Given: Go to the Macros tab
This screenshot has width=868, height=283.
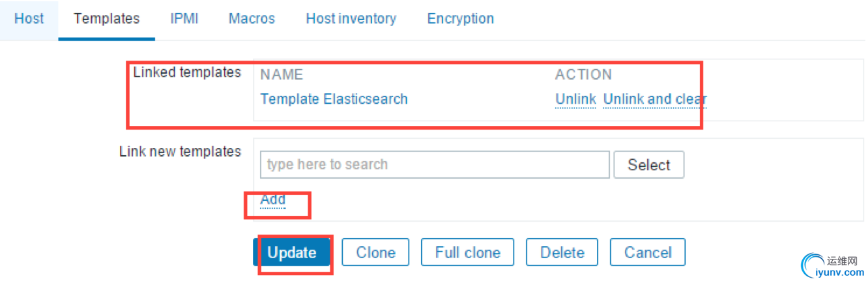Looking at the screenshot, I should coord(252,19).
